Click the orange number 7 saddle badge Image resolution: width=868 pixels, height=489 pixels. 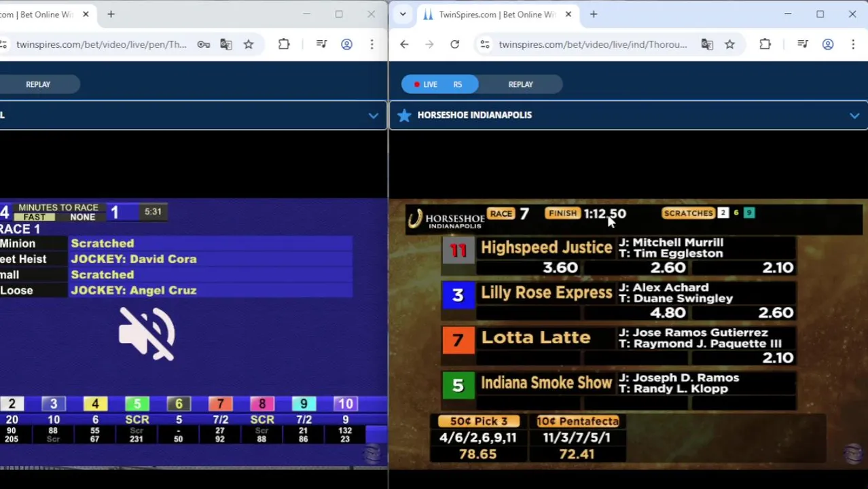pyautogui.click(x=458, y=340)
